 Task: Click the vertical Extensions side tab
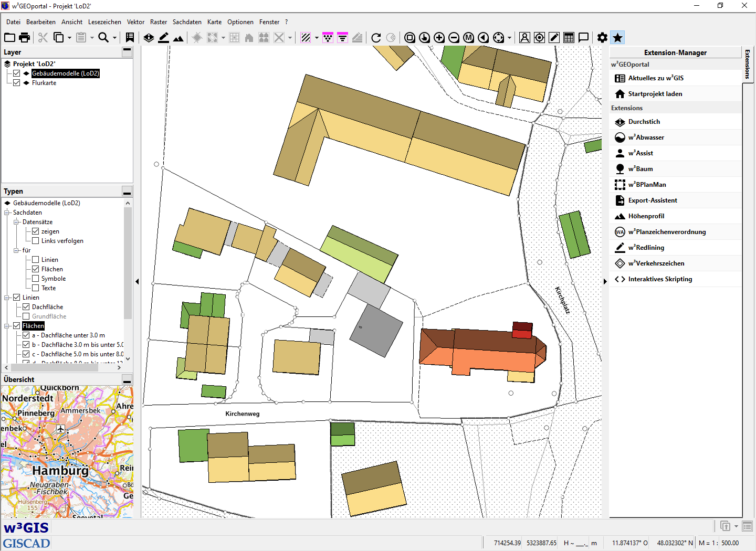(x=748, y=64)
